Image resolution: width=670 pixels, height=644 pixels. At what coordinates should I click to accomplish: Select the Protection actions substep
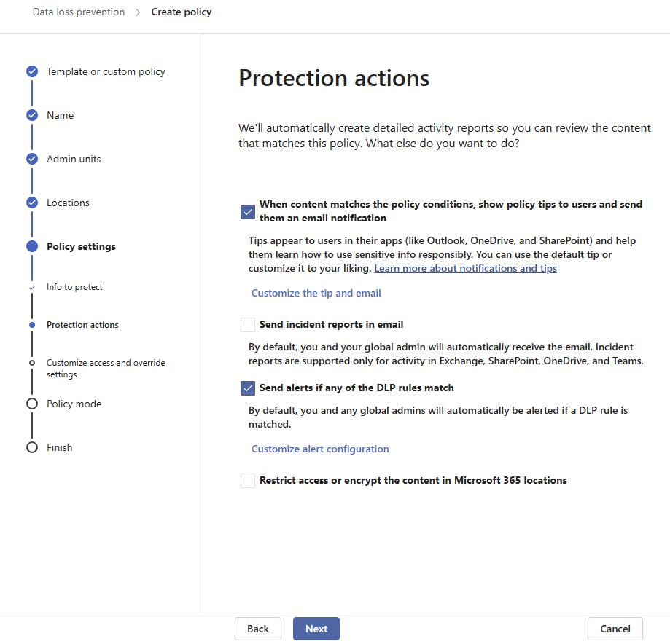click(82, 325)
